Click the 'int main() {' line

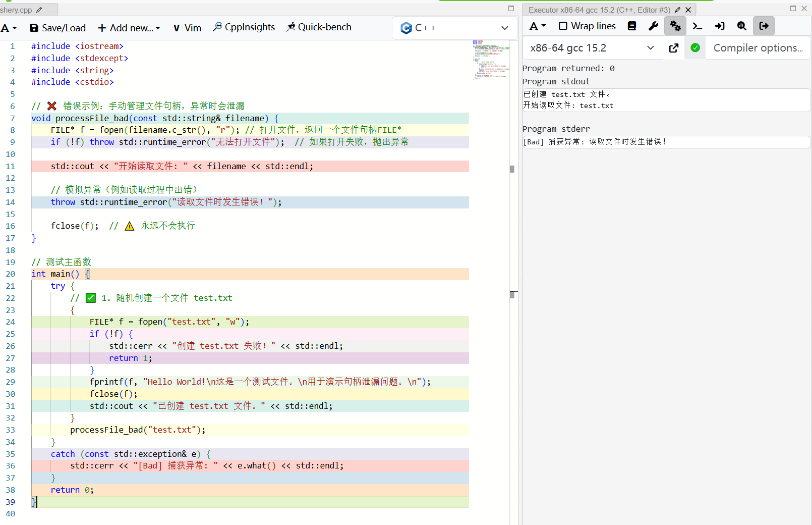(61, 274)
